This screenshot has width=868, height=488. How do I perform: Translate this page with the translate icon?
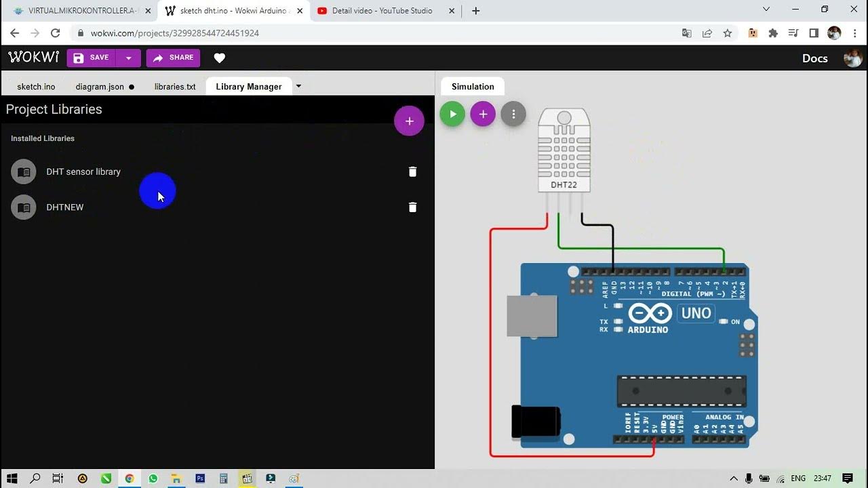[x=686, y=33]
